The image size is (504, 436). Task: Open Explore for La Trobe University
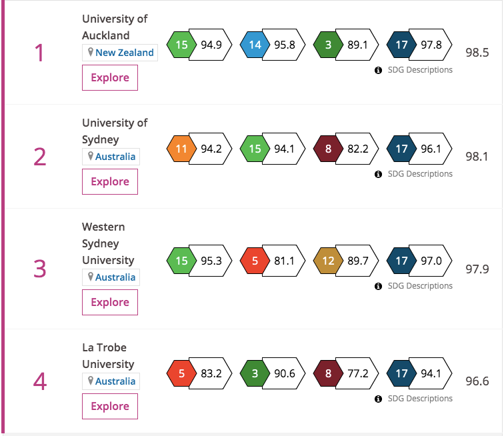(110, 406)
